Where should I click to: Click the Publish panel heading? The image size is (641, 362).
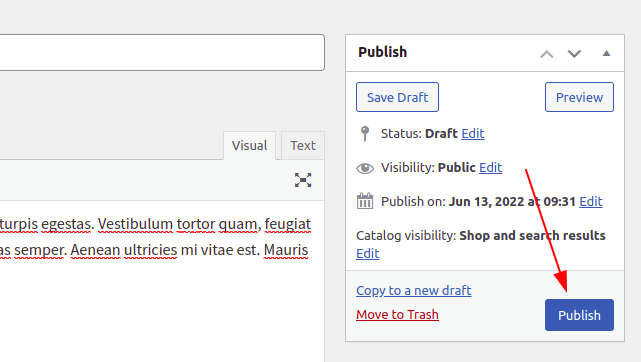click(383, 52)
